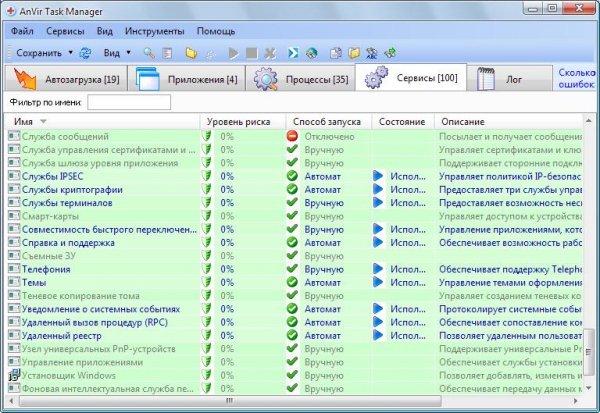
Task: Click the green arrows icon at toolbar end
Action: pyautogui.click(x=390, y=53)
